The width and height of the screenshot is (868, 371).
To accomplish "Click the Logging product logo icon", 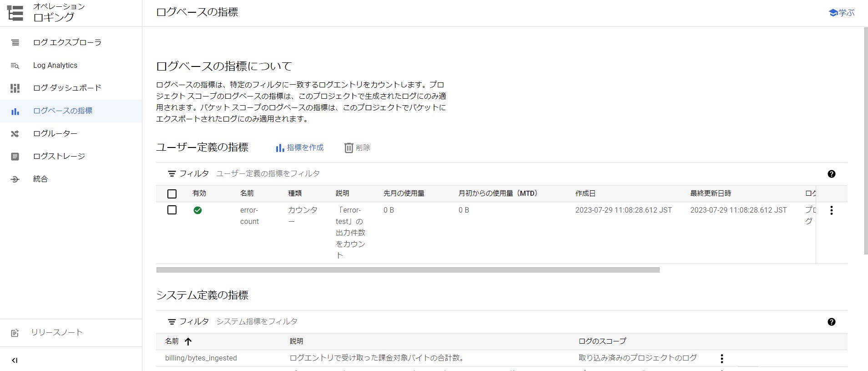I will pos(15,13).
